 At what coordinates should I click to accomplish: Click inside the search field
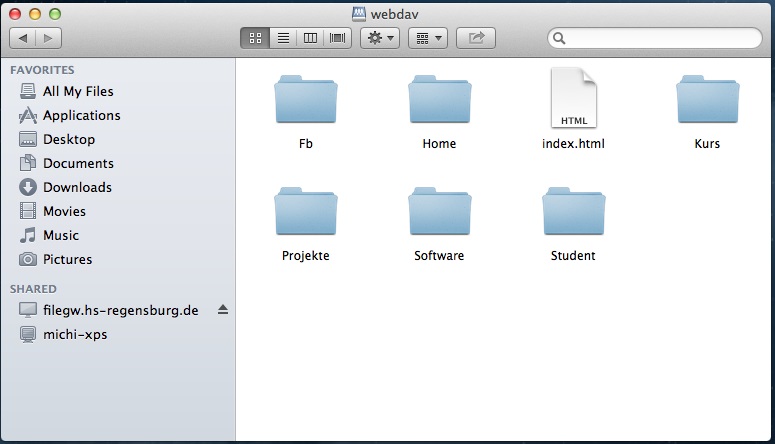click(x=655, y=38)
